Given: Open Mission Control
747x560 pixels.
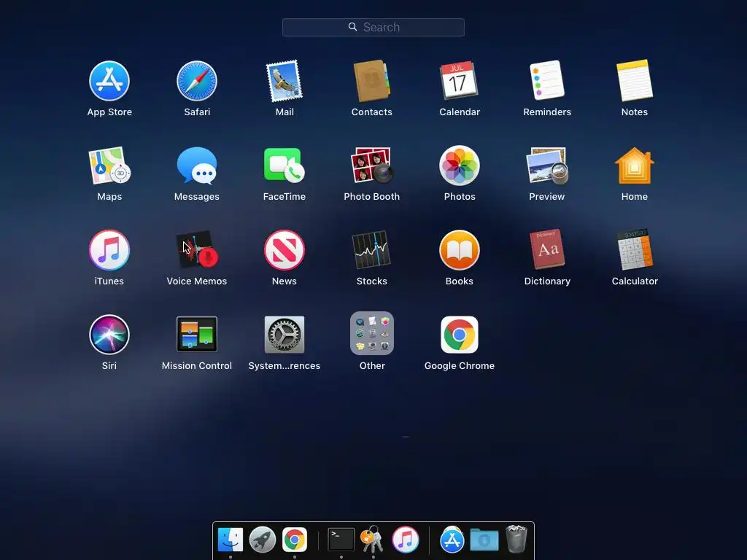Looking at the screenshot, I should click(x=197, y=334).
